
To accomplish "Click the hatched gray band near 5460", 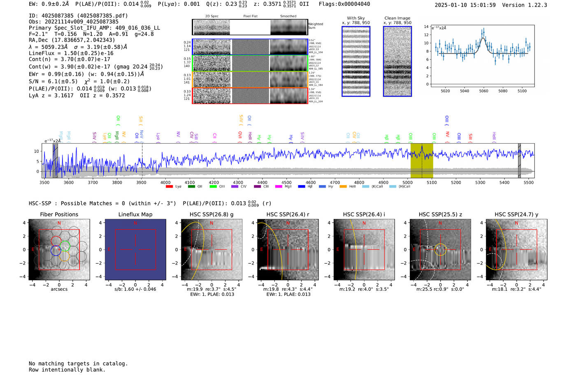I will (x=519, y=160).
